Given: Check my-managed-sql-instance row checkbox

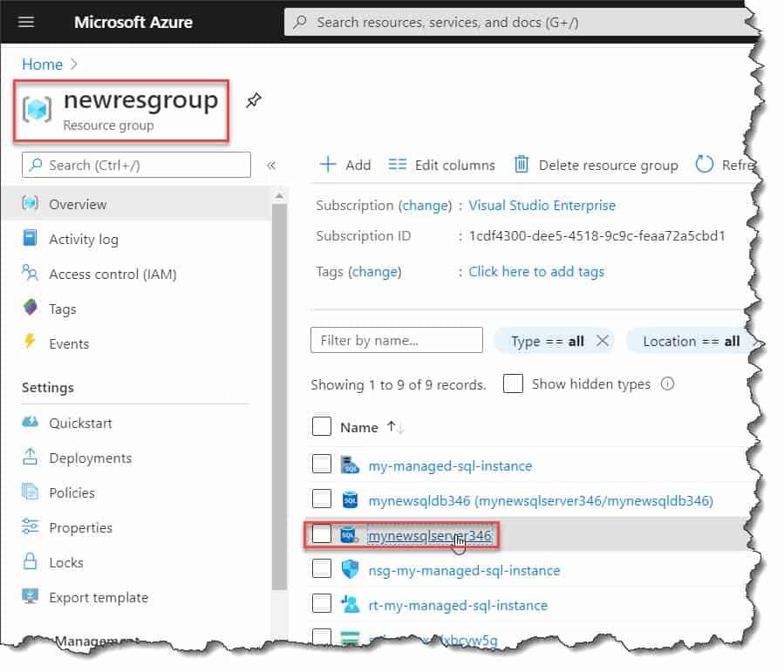Looking at the screenshot, I should [322, 464].
